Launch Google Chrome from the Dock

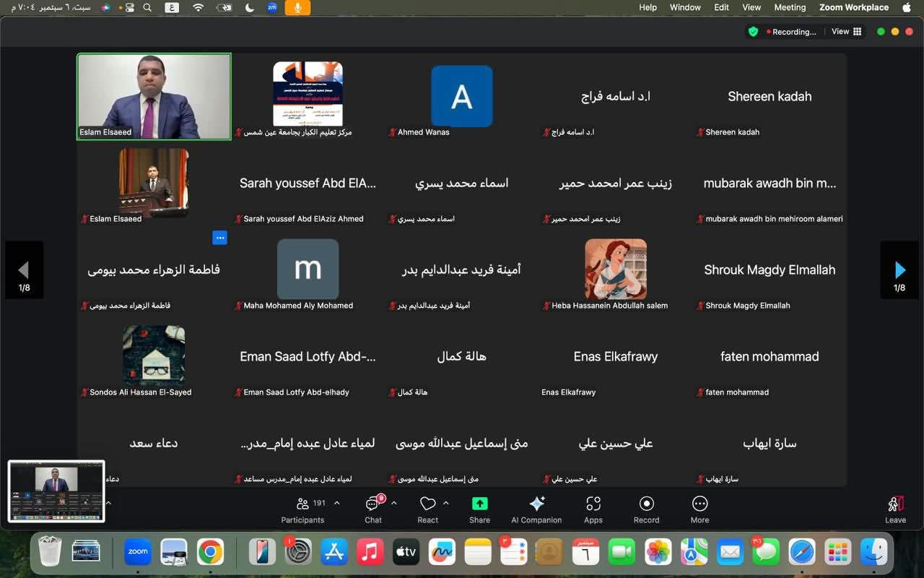[209, 551]
